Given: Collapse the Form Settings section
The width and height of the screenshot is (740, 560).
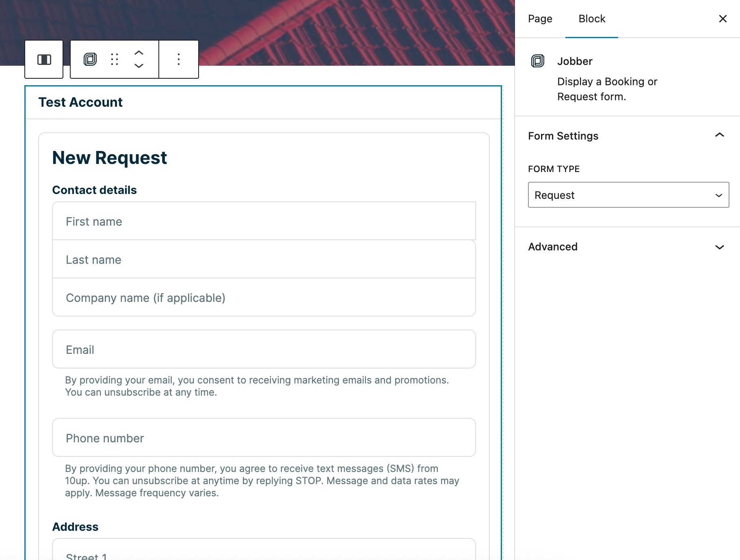Looking at the screenshot, I should point(719,135).
